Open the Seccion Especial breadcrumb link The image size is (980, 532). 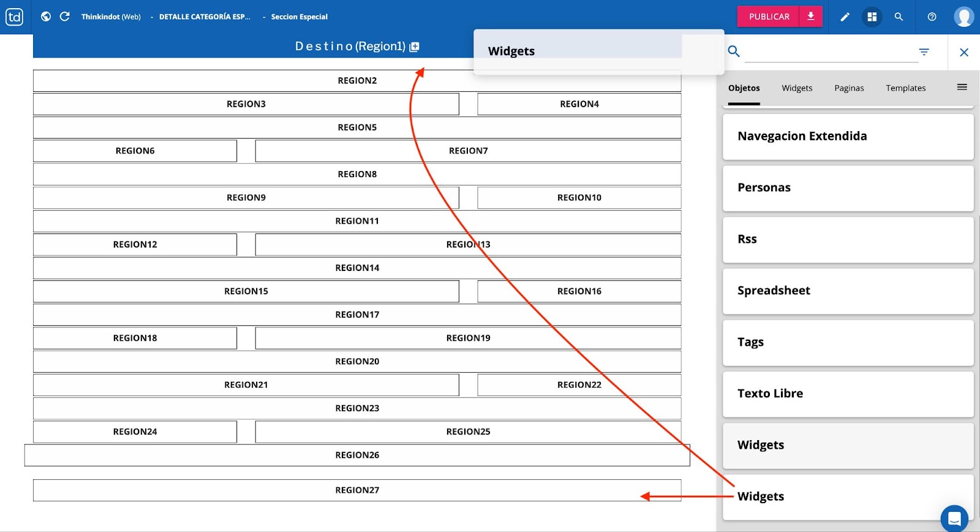tap(299, 17)
